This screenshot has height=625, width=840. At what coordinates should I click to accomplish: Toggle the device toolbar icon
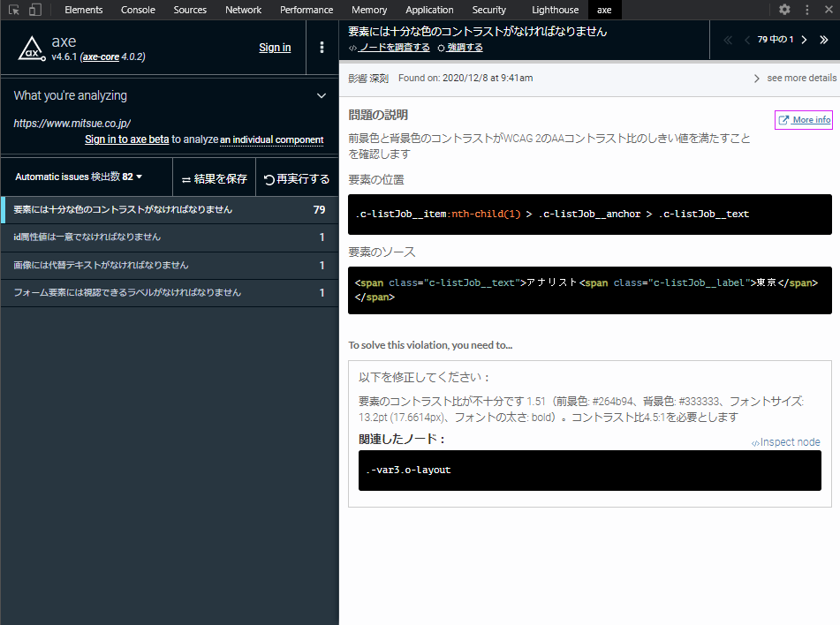click(34, 10)
